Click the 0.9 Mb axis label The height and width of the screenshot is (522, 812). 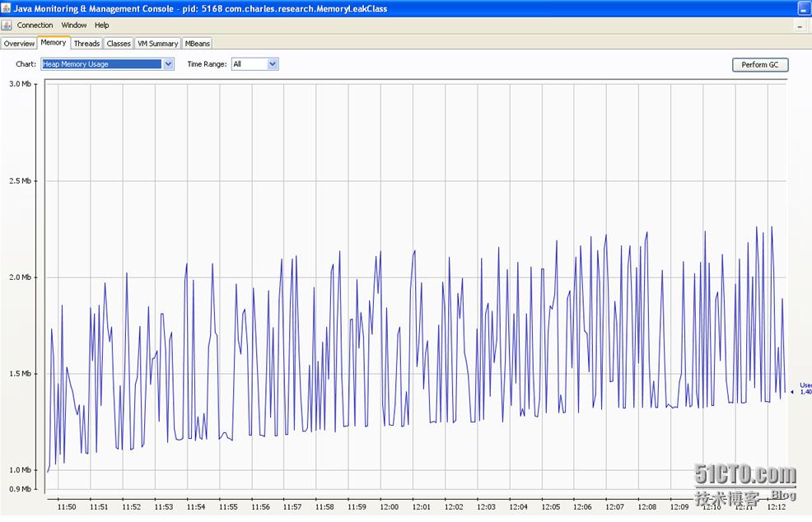(21, 489)
